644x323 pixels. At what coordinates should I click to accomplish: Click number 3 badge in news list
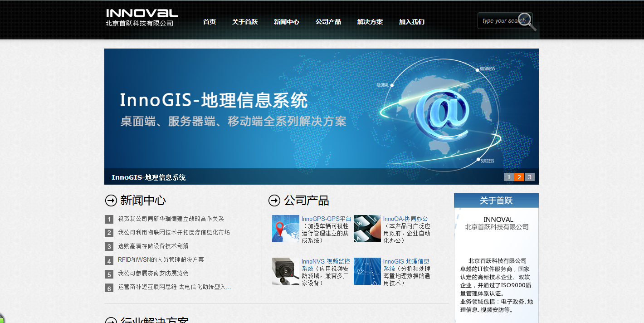tap(109, 247)
